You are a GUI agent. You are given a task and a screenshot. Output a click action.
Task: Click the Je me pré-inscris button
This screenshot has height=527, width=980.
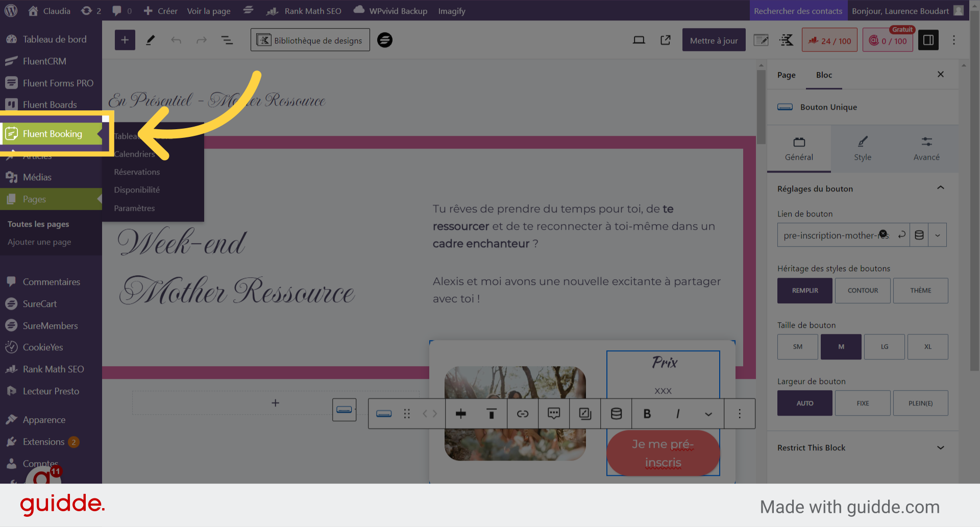(x=663, y=453)
